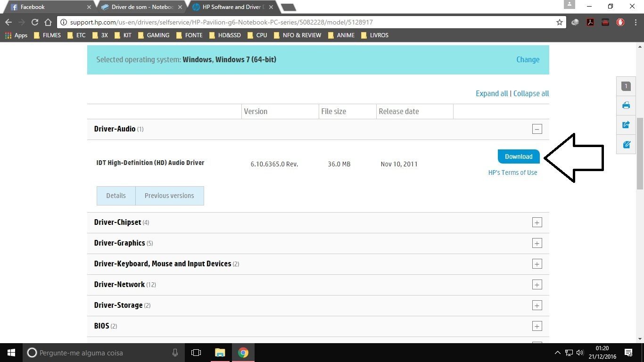The height and width of the screenshot is (362, 644).
Task: Click the dark red box extension icon
Action: [x=605, y=22]
